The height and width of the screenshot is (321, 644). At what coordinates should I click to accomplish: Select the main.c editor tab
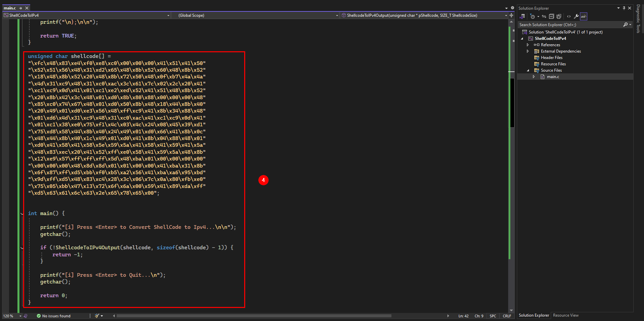click(x=10, y=8)
